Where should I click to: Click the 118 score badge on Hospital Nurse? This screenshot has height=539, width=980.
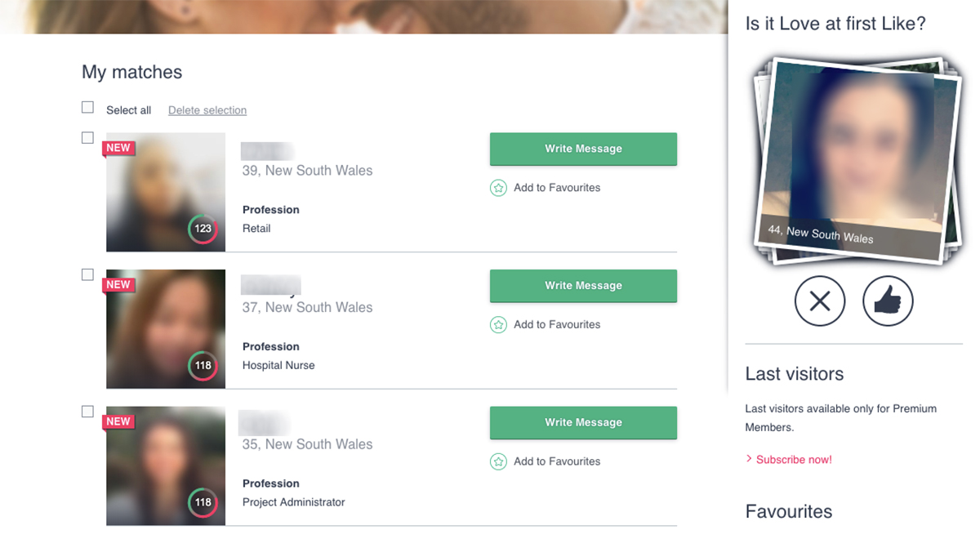point(203,366)
